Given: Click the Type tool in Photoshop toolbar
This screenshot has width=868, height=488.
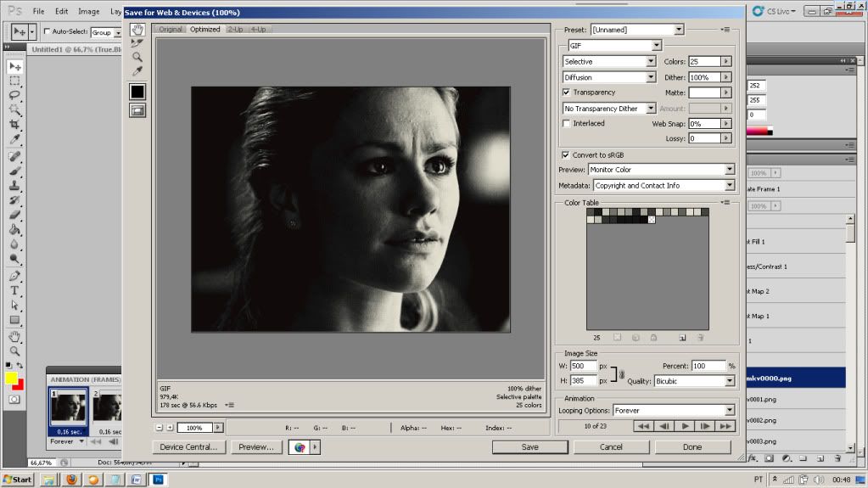Looking at the screenshot, I should pyautogui.click(x=14, y=290).
